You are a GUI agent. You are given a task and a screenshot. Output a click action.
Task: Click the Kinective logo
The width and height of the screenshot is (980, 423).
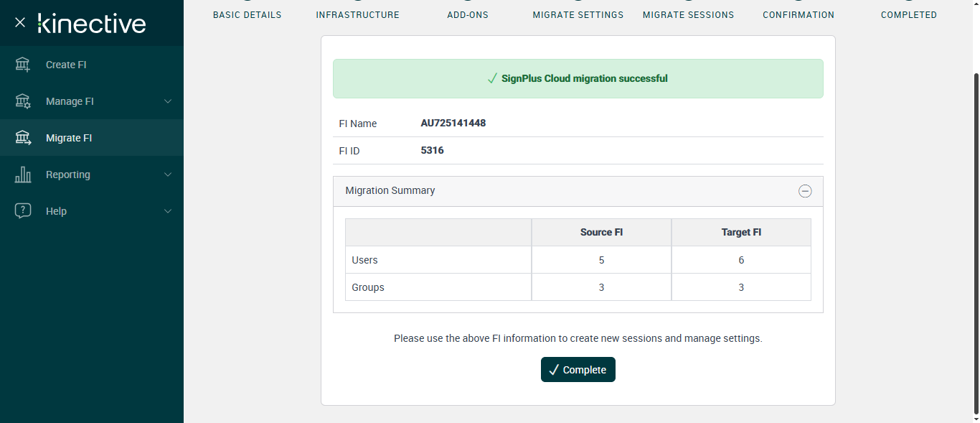tap(92, 23)
